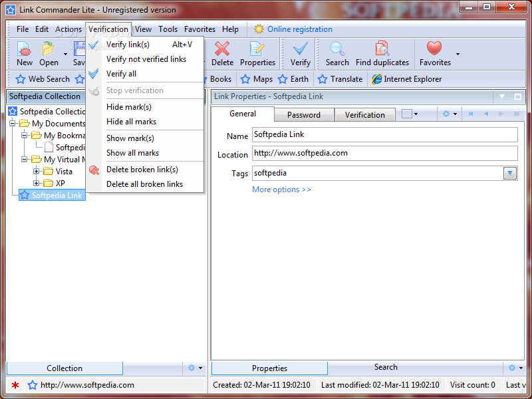532x399 pixels.
Task: Open the dropdown arrow beside Open
Action: (65, 55)
